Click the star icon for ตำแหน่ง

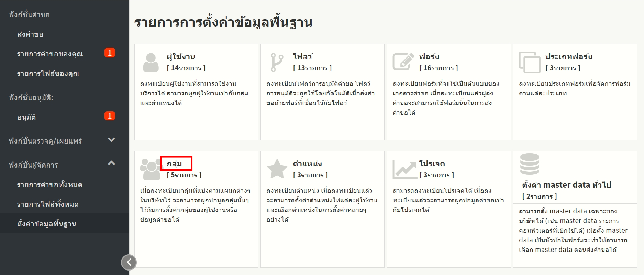pos(277,169)
